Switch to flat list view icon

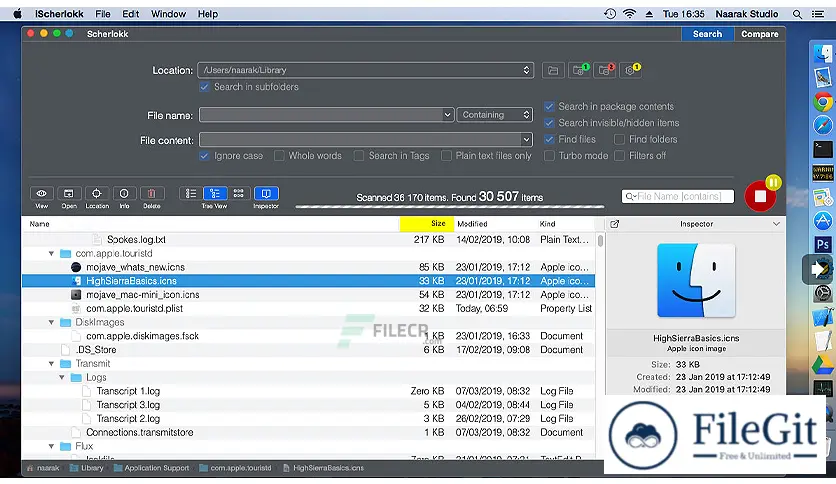(190, 193)
